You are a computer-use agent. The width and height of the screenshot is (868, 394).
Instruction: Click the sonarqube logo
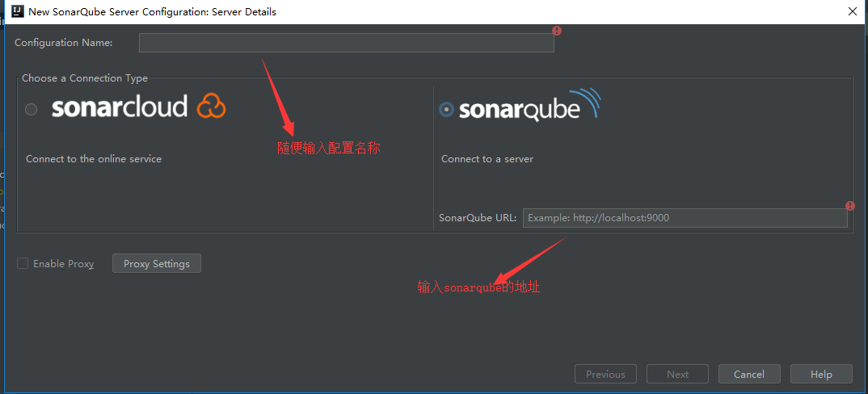click(529, 105)
